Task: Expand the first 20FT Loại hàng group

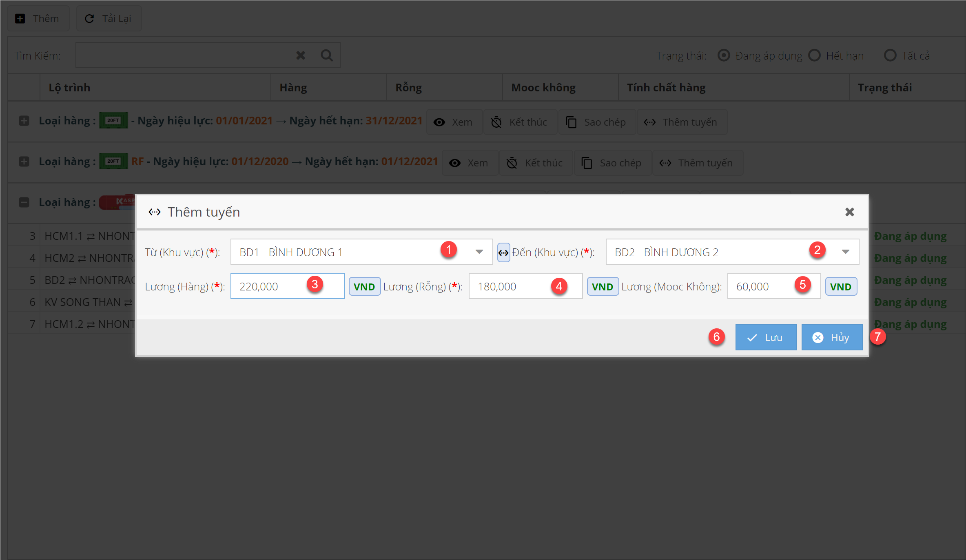Action: pyautogui.click(x=24, y=121)
